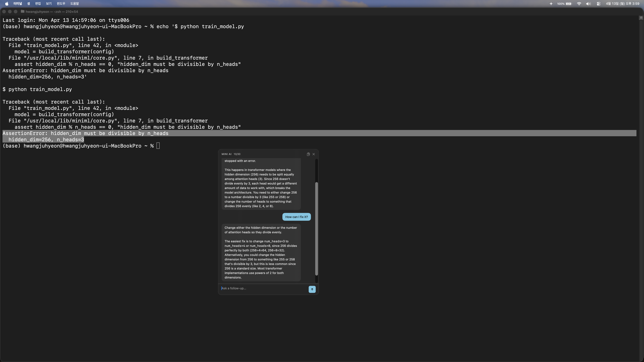
Task: Open the 도움말 menu
Action: pos(74,4)
